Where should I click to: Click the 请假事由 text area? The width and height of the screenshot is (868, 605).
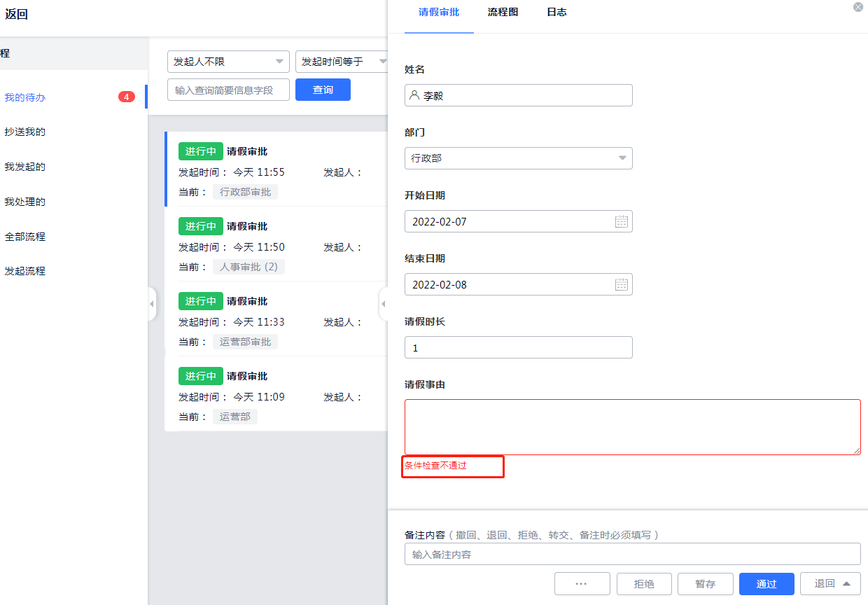pyautogui.click(x=632, y=427)
